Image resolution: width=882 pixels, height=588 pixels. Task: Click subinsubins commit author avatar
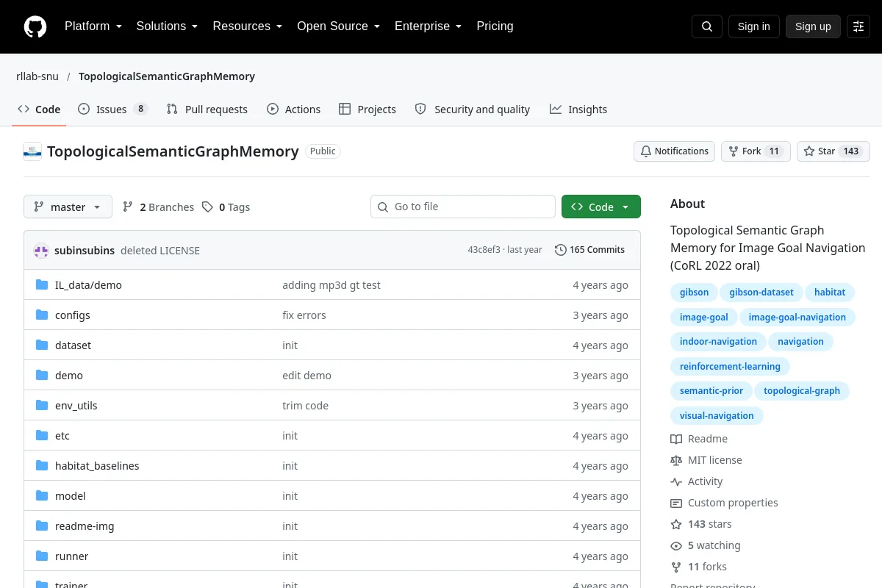click(41, 251)
